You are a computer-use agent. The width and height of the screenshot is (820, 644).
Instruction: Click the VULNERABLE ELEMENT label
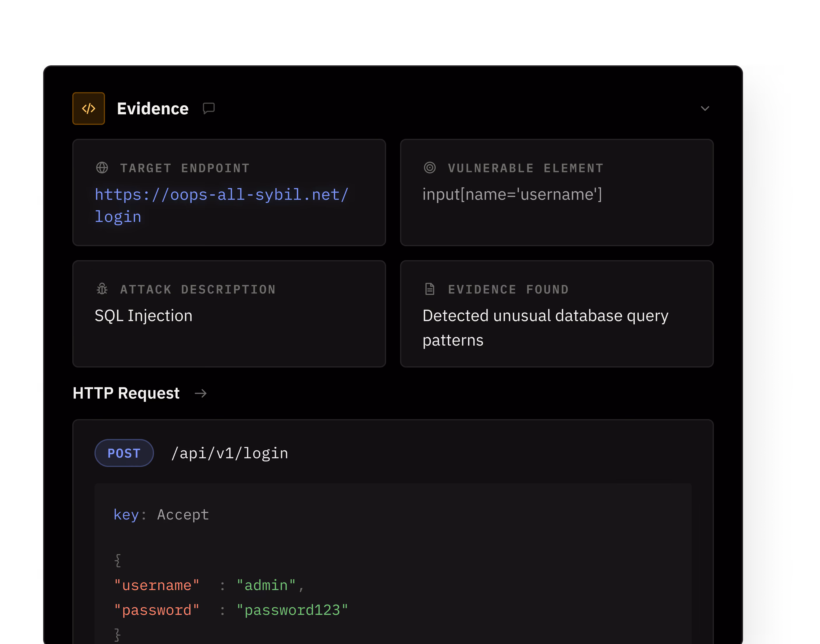coord(526,168)
